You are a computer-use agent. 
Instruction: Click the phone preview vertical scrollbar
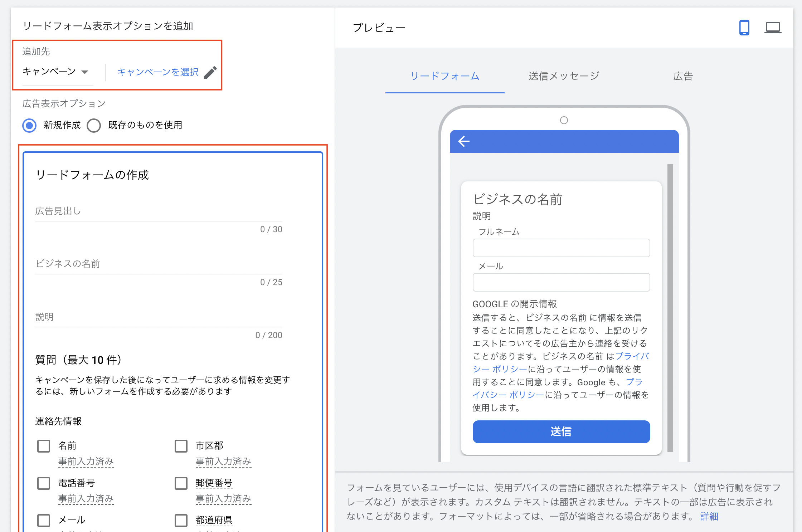(670, 308)
